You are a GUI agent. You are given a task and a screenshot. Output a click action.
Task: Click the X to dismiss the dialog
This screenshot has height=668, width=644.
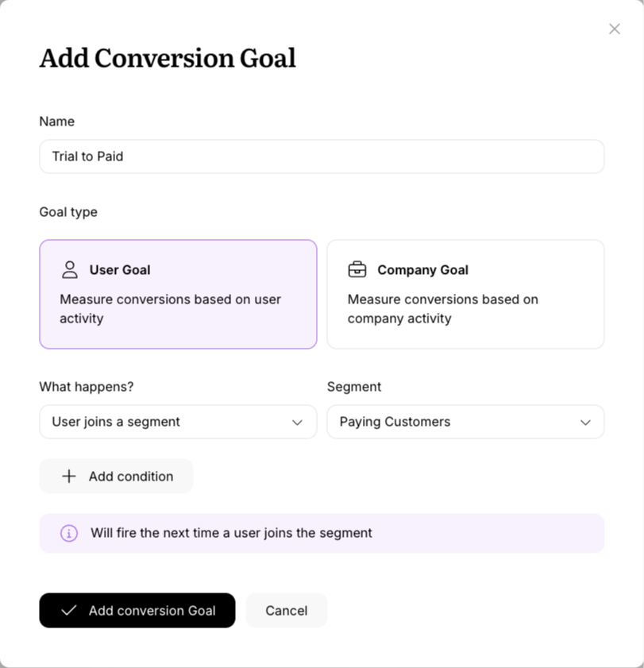614,29
